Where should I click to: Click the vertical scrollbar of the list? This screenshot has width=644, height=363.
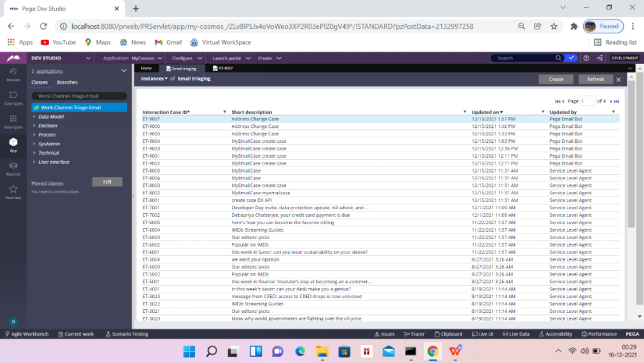tap(632, 152)
